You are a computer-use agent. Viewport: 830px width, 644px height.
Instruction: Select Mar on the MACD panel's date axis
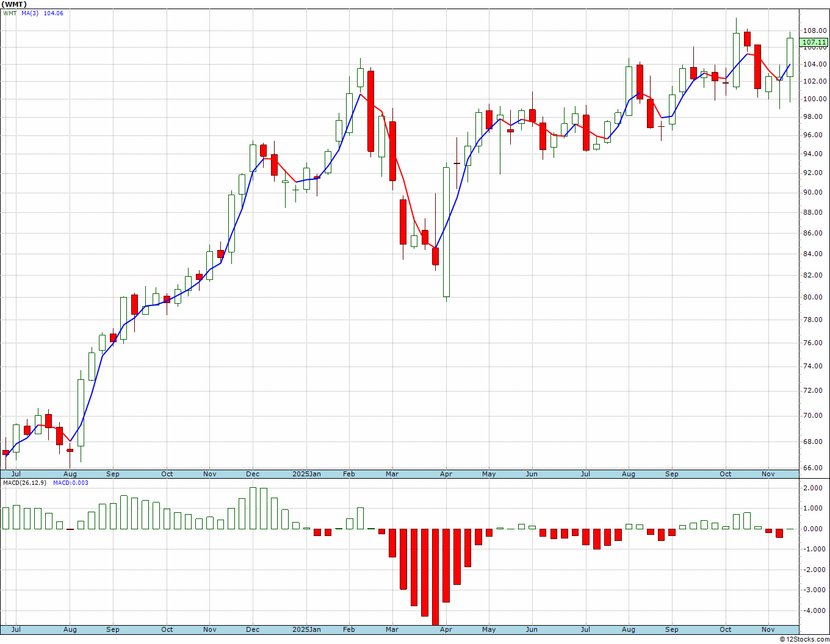click(x=392, y=629)
